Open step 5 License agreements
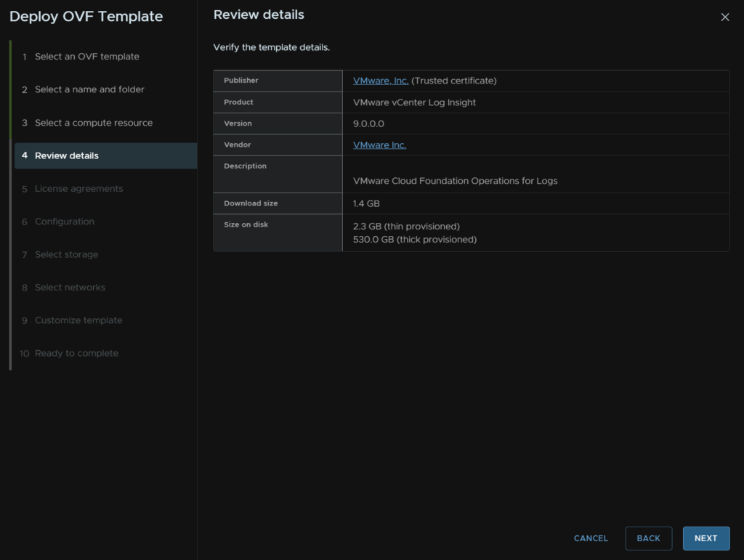Screen dimensions: 744x560 pos(78,189)
